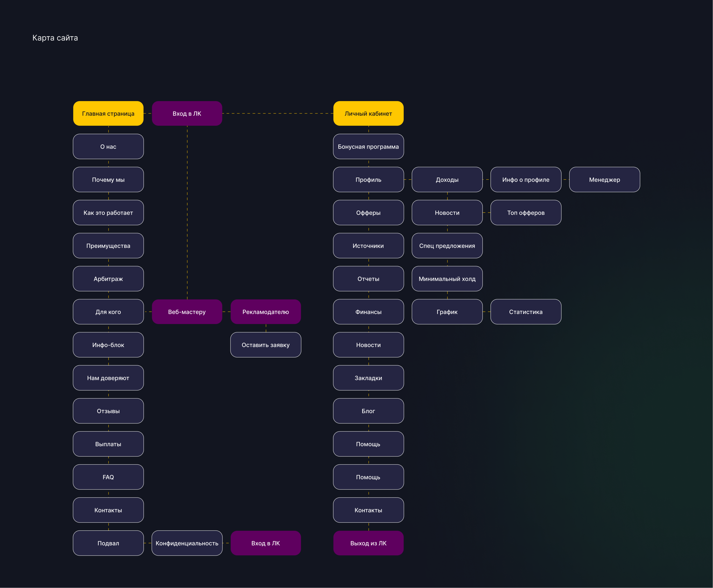Viewport: 713px width, 588px height.
Task: Click the Спец предложения node
Action: tap(447, 246)
